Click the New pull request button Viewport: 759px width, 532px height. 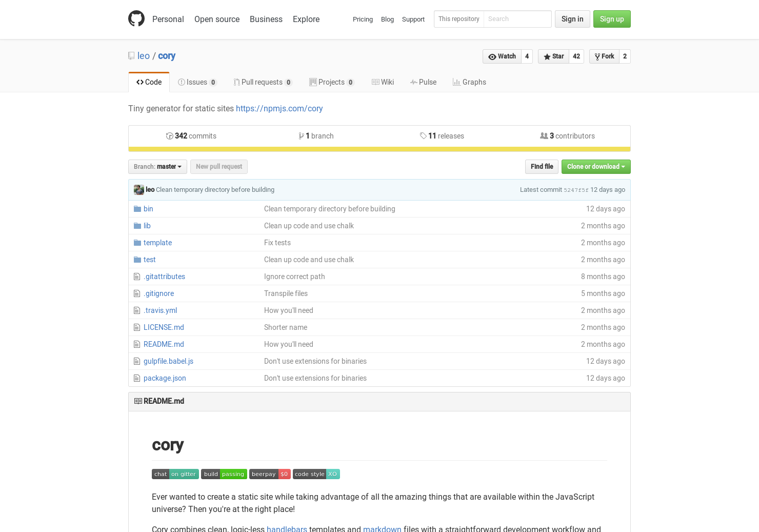(219, 167)
